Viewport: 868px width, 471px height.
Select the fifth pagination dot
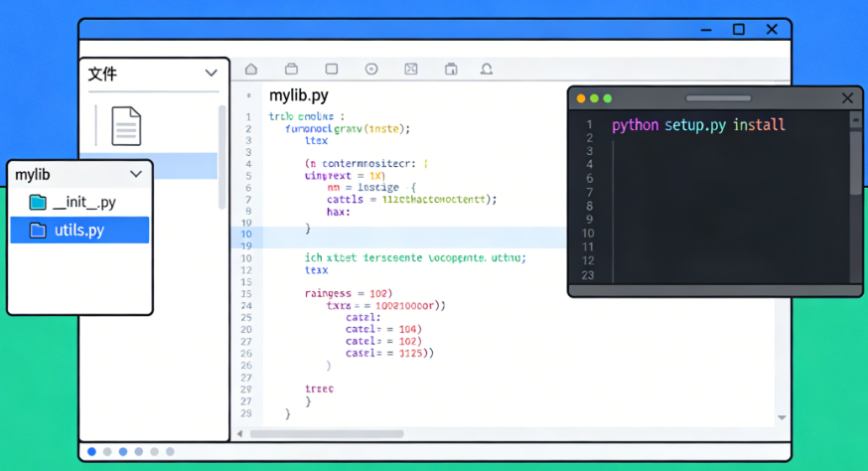(x=155, y=451)
